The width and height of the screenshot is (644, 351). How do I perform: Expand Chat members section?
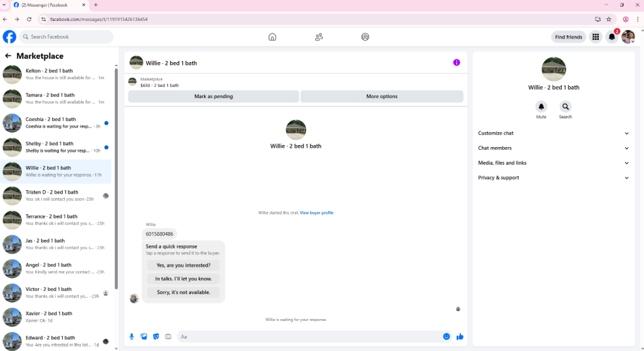pos(553,148)
